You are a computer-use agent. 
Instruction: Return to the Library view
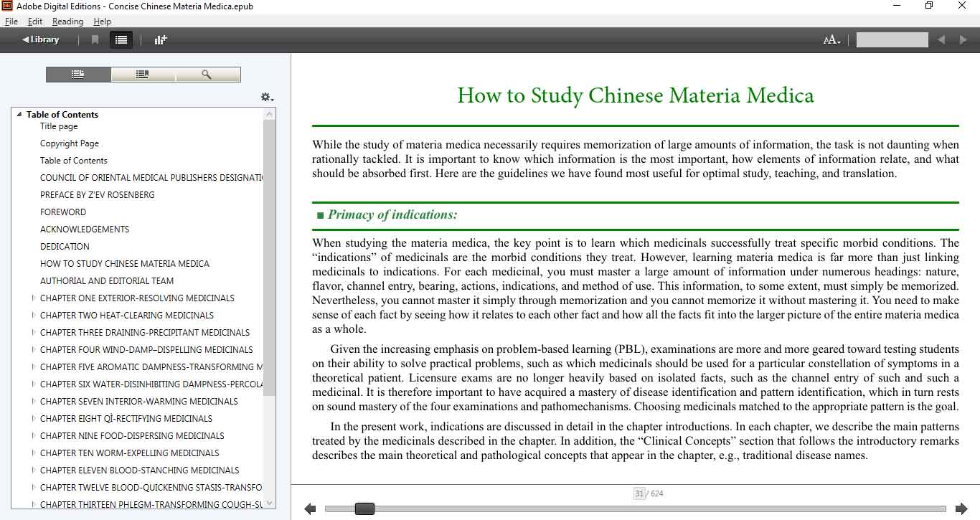pos(40,39)
